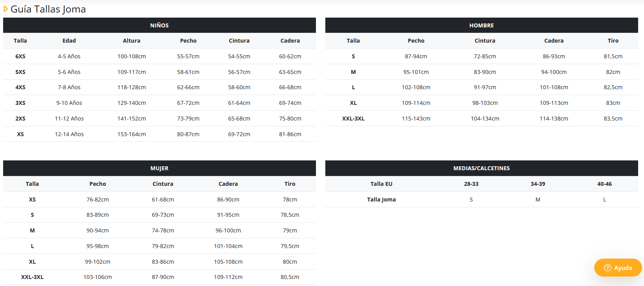Click the '98-103cm' waist cell

click(x=485, y=103)
